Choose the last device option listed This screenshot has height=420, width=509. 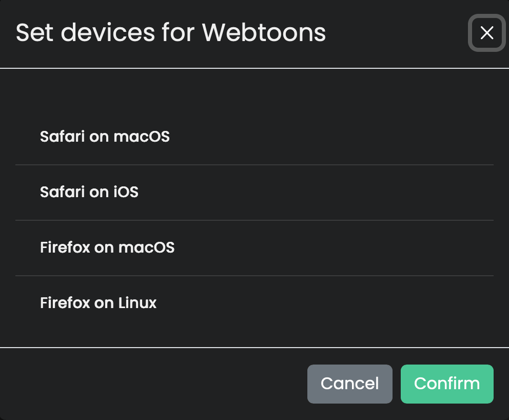(98, 302)
